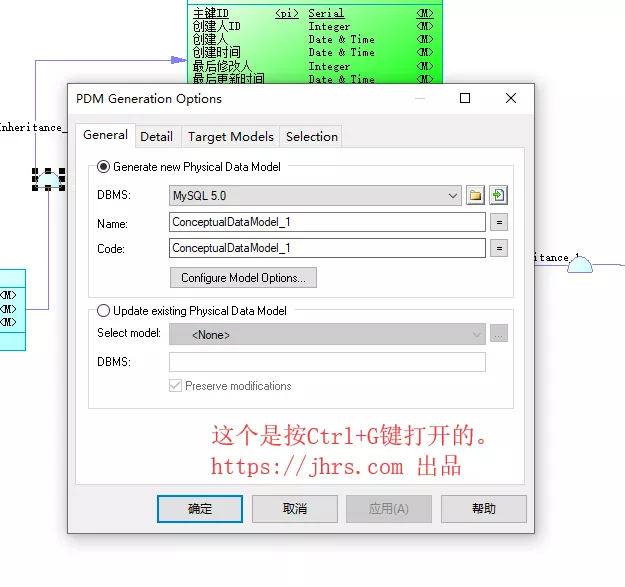Close the PDM Generation Options dialog

point(511,98)
